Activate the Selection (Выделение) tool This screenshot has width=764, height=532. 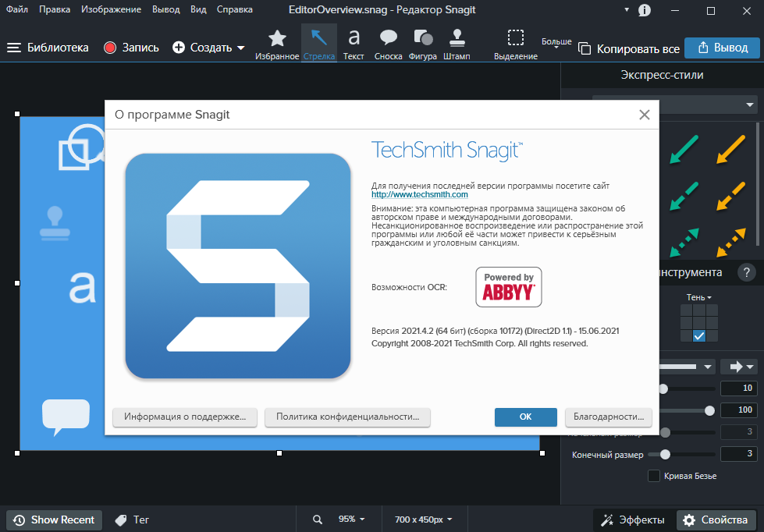515,43
